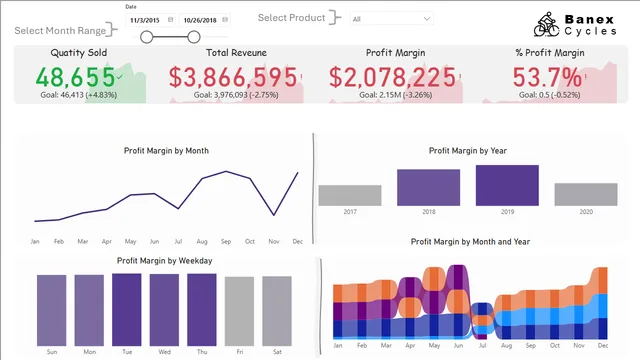Click the Profit Margin by Year chart title

point(468,151)
